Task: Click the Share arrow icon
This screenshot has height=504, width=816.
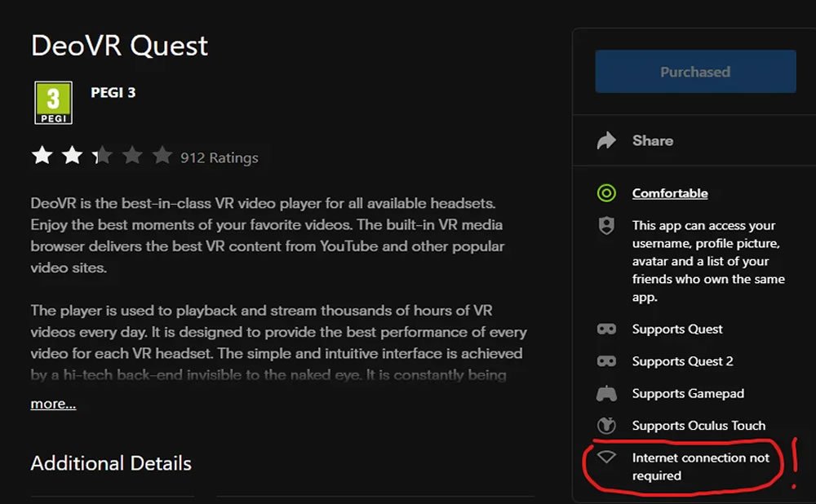Action: coord(606,140)
